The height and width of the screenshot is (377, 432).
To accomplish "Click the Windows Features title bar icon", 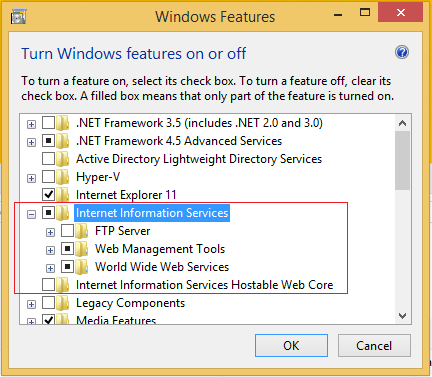I will pos(18,17).
